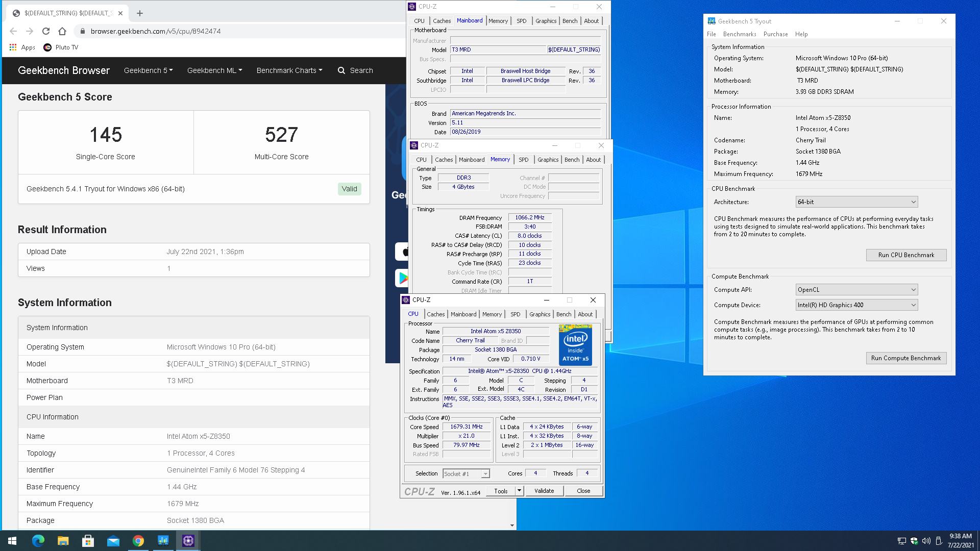Launch Microsoft Edge from the taskbar
This screenshot has width=980, height=551.
tap(38, 541)
